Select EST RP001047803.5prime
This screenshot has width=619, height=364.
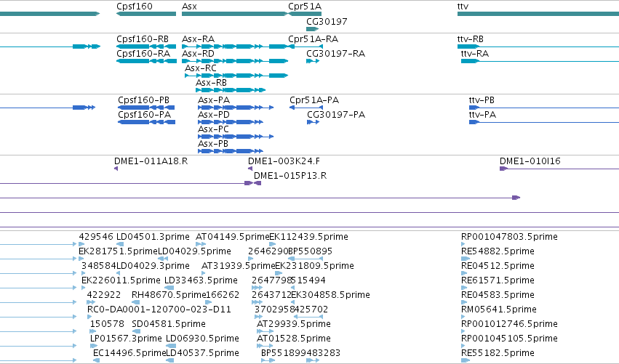click(509, 237)
